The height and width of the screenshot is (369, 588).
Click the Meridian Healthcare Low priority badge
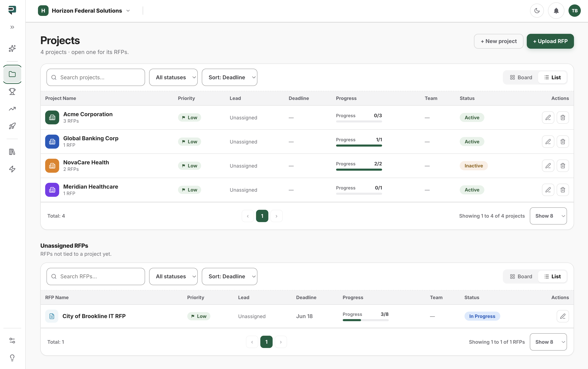(x=190, y=190)
